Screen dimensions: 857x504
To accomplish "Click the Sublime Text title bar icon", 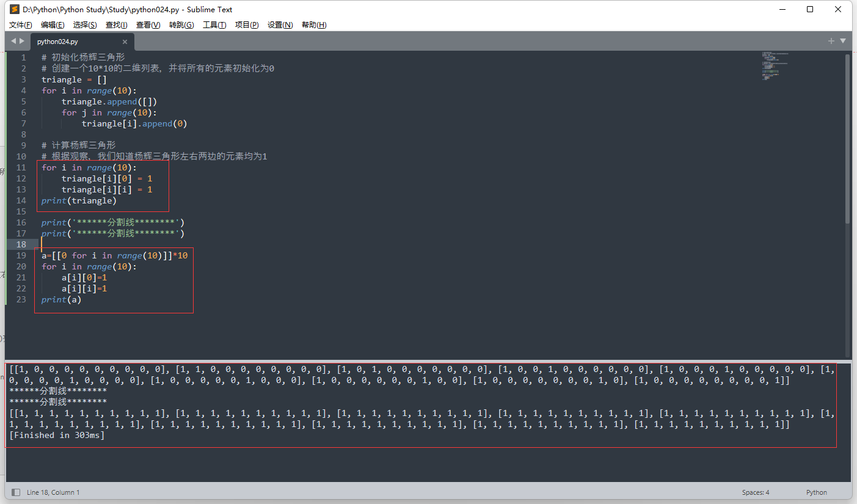I will (x=15, y=9).
